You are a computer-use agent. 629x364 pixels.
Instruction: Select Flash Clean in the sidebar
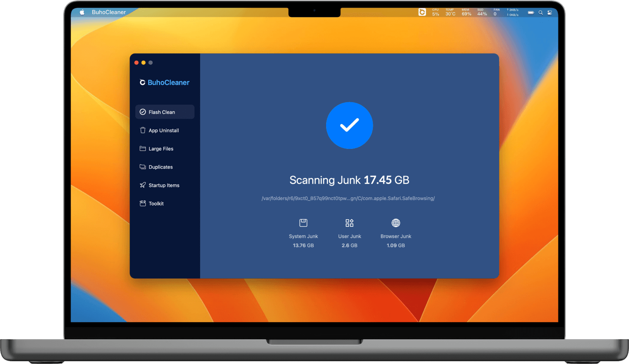(x=165, y=112)
